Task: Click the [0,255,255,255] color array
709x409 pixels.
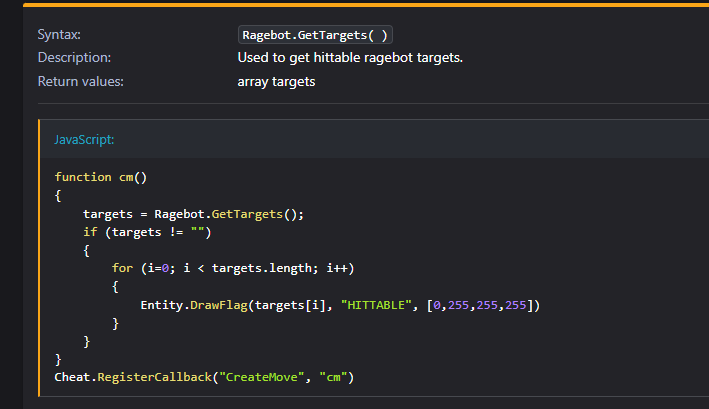Action: click(480, 306)
